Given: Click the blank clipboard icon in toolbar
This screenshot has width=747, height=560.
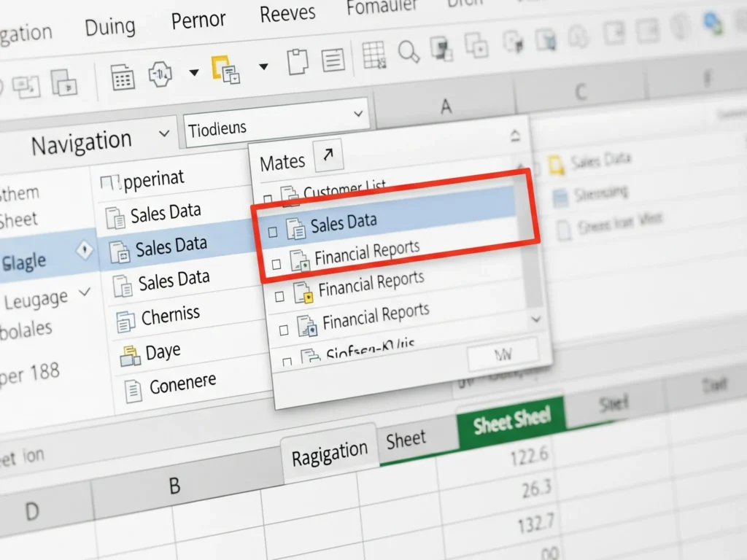Looking at the screenshot, I should (298, 62).
